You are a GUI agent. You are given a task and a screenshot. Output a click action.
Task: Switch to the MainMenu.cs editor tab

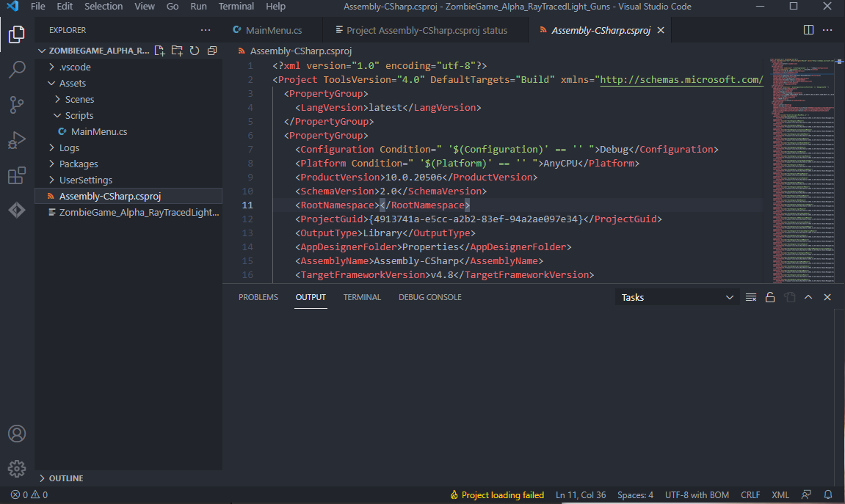click(272, 30)
